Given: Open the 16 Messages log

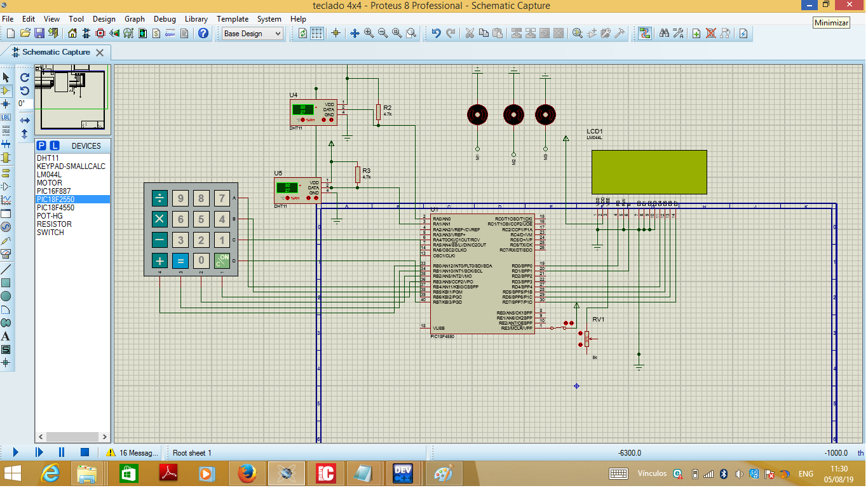Looking at the screenshot, I should 132,453.
